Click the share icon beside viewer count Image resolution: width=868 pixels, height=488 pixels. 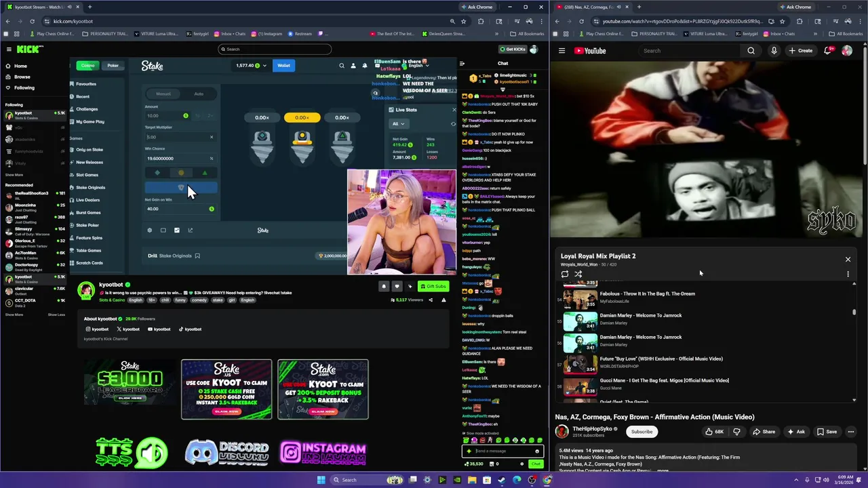pyautogui.click(x=430, y=300)
